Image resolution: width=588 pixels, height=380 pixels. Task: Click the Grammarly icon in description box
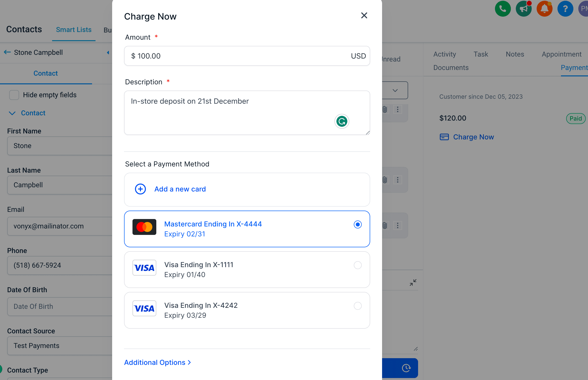tap(342, 122)
